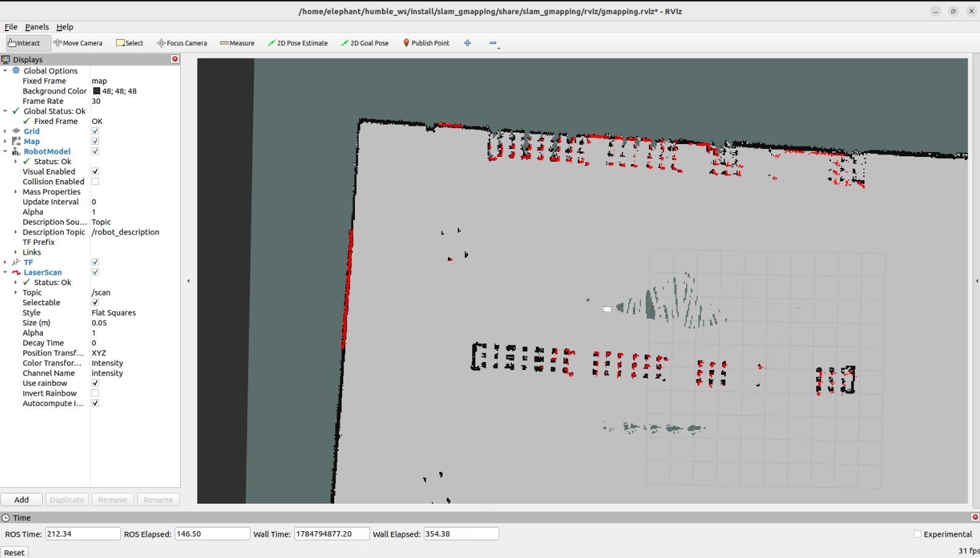Select the 2D Pose Estimate tool
The height and width of the screenshot is (558, 980).
[x=298, y=43]
